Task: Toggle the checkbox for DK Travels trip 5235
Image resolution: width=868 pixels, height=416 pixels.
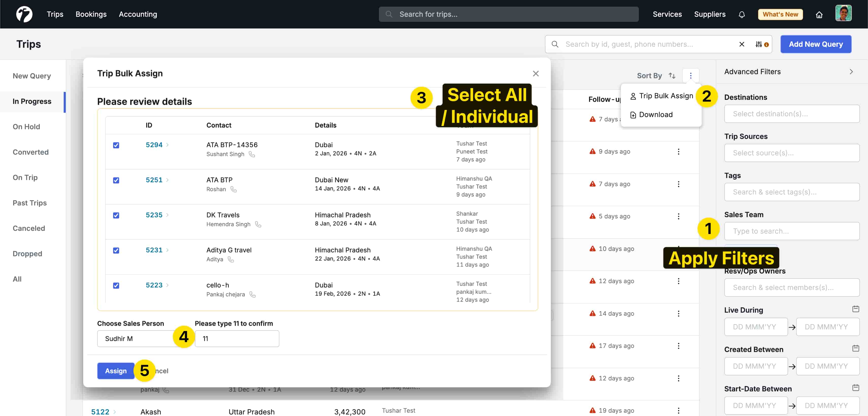Action: pos(116,215)
